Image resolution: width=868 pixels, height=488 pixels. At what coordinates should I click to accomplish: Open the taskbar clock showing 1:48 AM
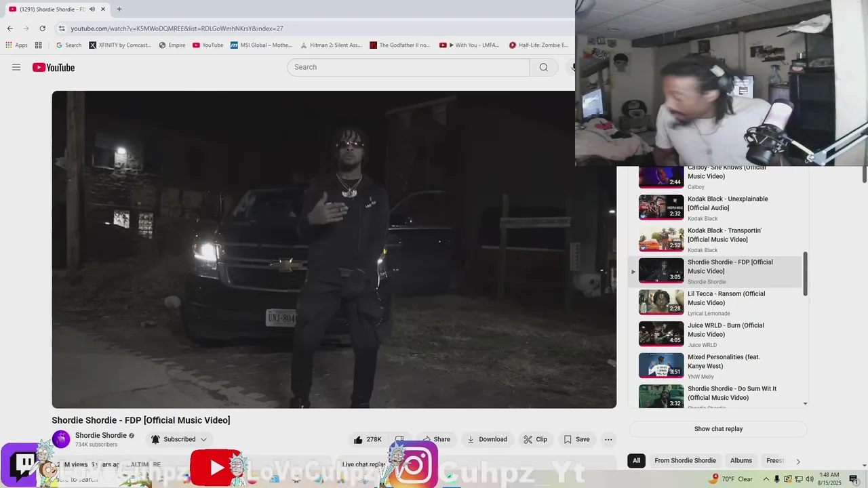point(830,479)
